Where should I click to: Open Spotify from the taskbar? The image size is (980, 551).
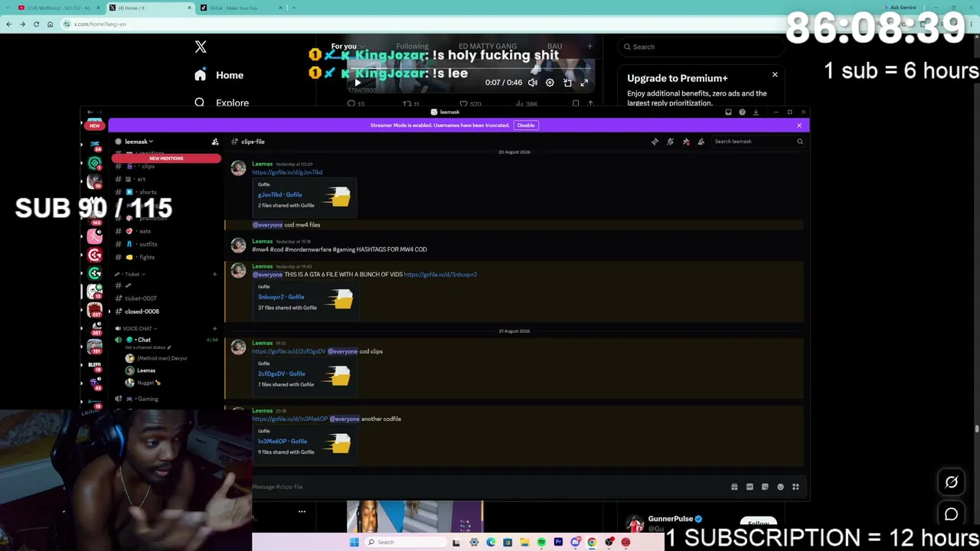tap(541, 543)
